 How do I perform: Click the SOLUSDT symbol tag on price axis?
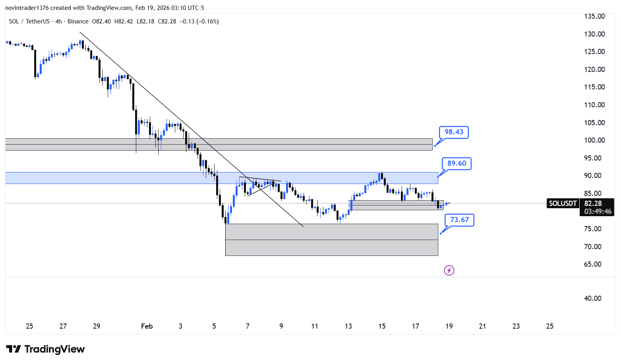click(x=563, y=203)
